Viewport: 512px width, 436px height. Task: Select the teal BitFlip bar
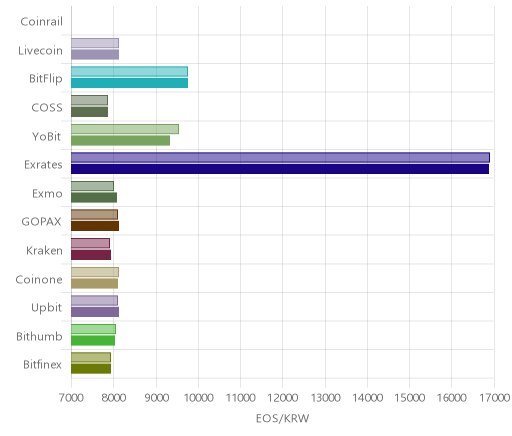coord(129,83)
